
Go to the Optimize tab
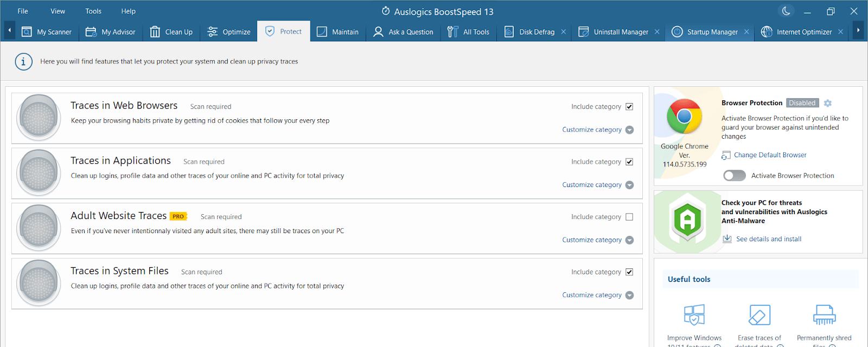pos(229,32)
